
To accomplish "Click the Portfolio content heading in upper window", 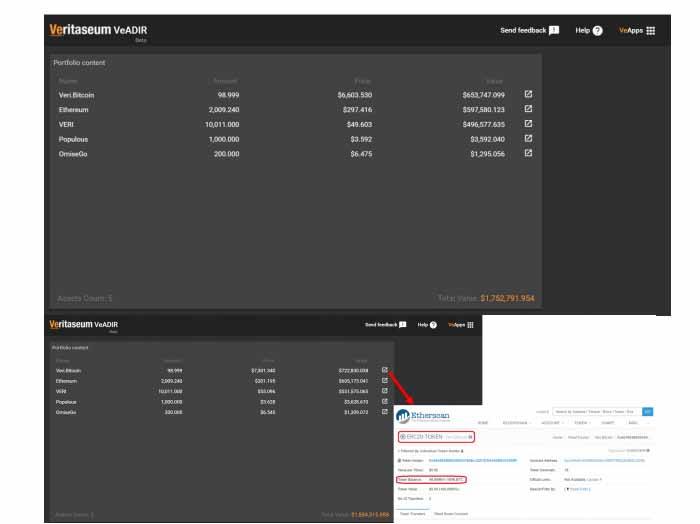I will point(79,63).
